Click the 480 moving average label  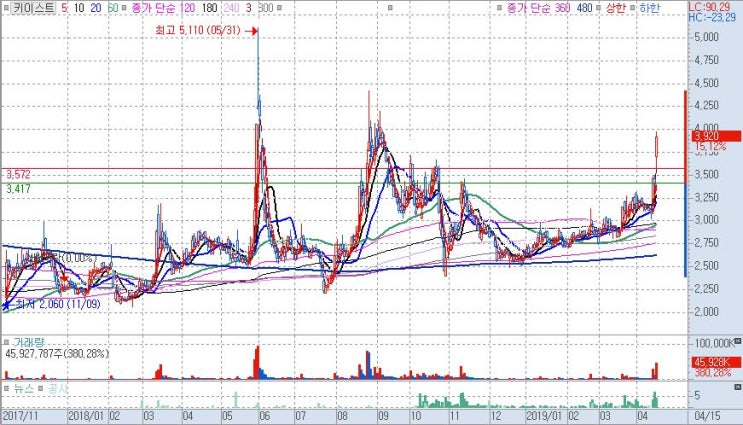(x=585, y=8)
